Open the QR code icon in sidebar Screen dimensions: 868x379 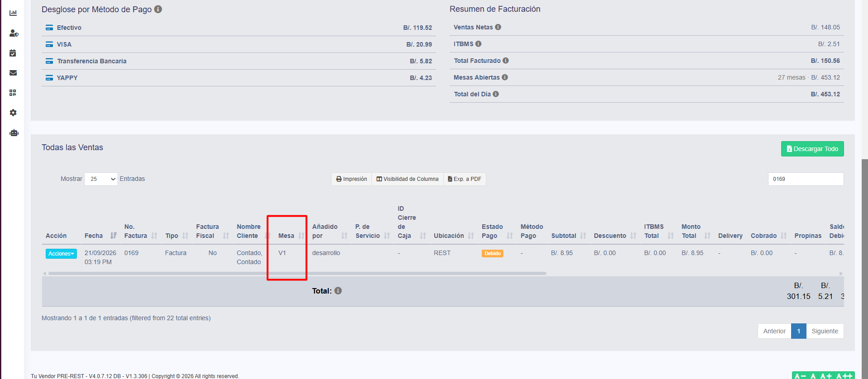click(13, 93)
